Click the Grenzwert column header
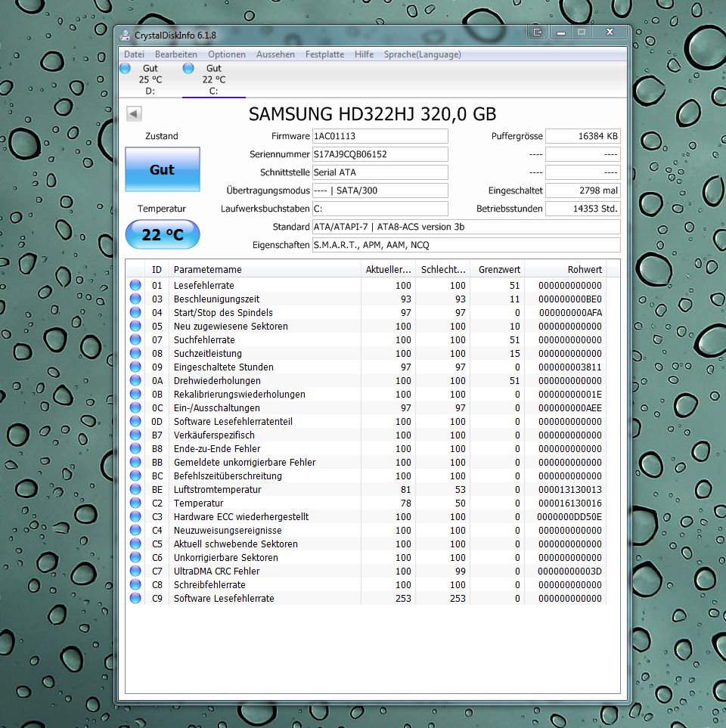Viewport: 726px width, 728px height. point(498,269)
